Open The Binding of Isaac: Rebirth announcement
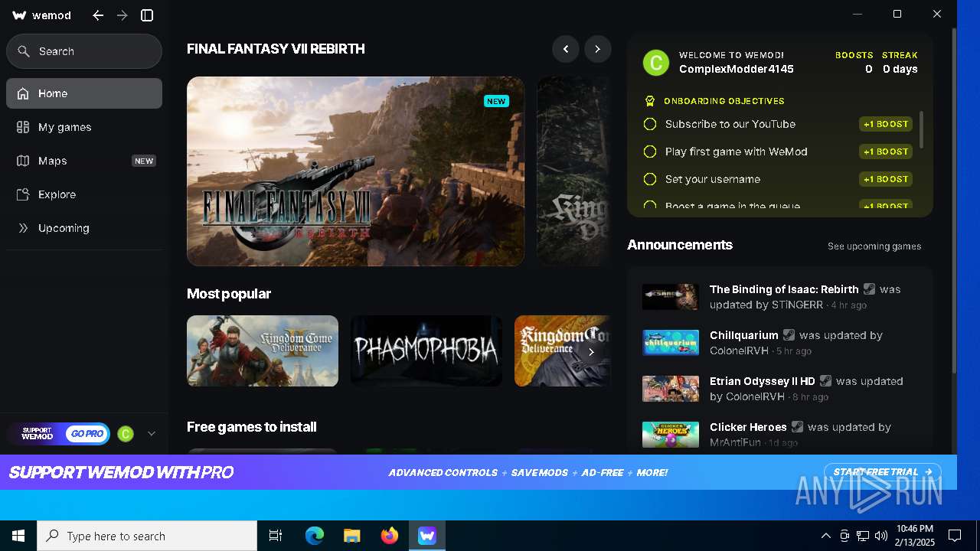Screen dimensions: 980x551 (x=780, y=297)
